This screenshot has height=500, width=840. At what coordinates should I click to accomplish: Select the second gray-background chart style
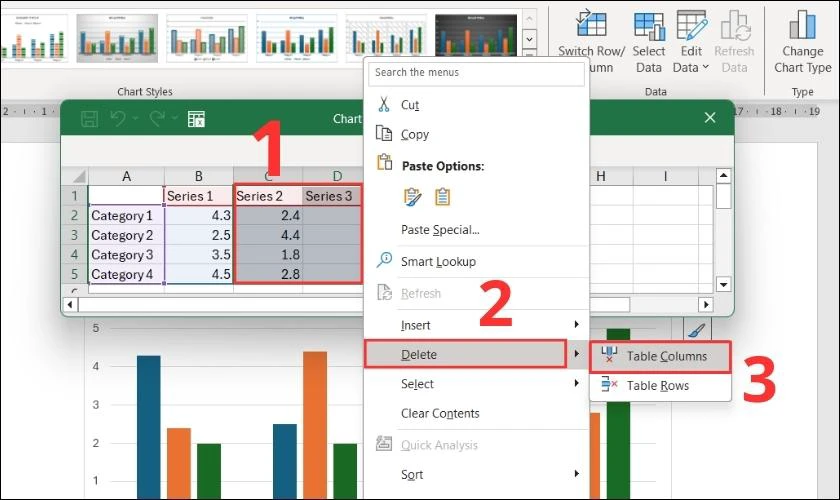[117, 38]
